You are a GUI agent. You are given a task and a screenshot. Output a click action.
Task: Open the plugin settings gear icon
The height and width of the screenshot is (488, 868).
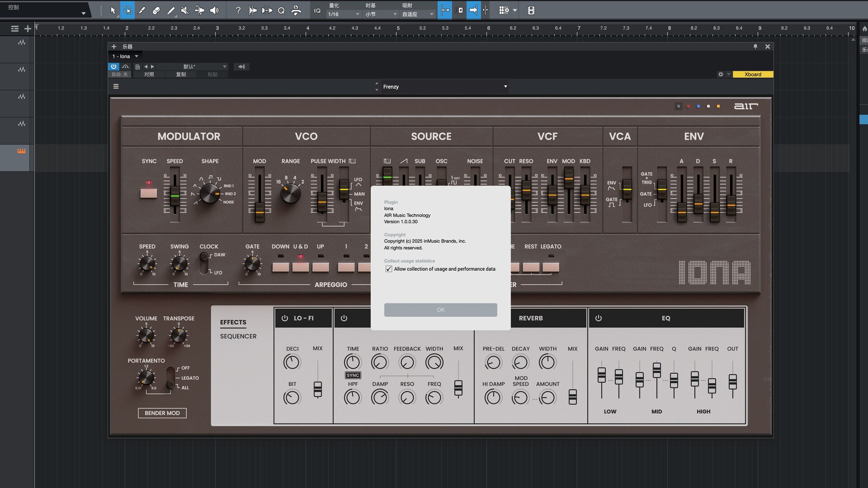click(721, 74)
